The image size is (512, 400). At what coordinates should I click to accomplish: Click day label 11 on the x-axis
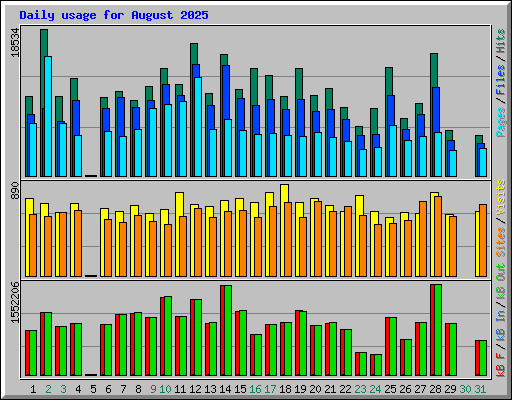point(180,389)
